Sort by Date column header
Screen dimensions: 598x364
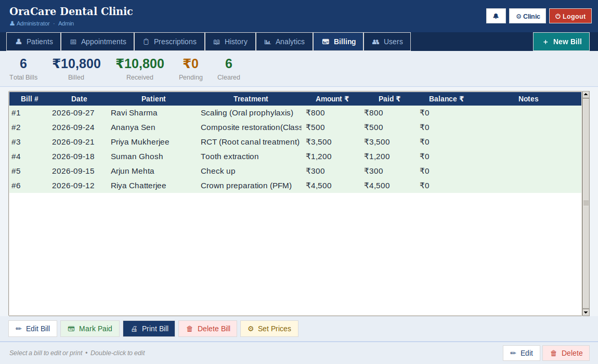point(79,99)
